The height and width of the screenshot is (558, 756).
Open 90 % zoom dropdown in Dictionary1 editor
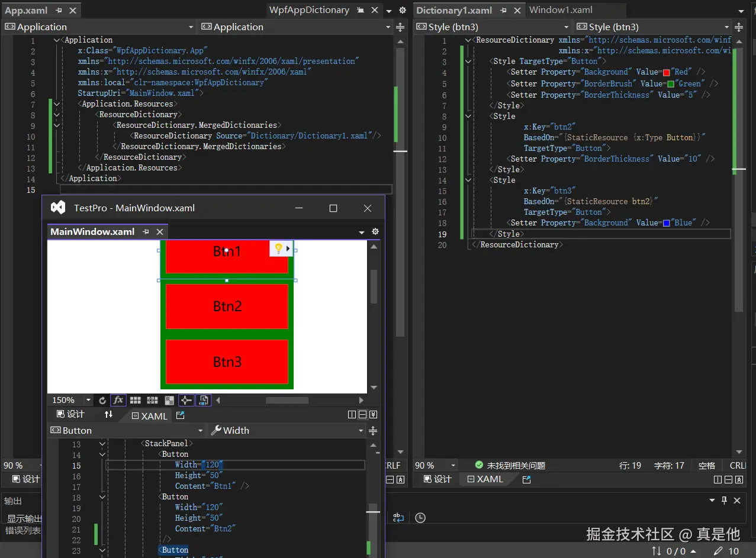(x=453, y=466)
